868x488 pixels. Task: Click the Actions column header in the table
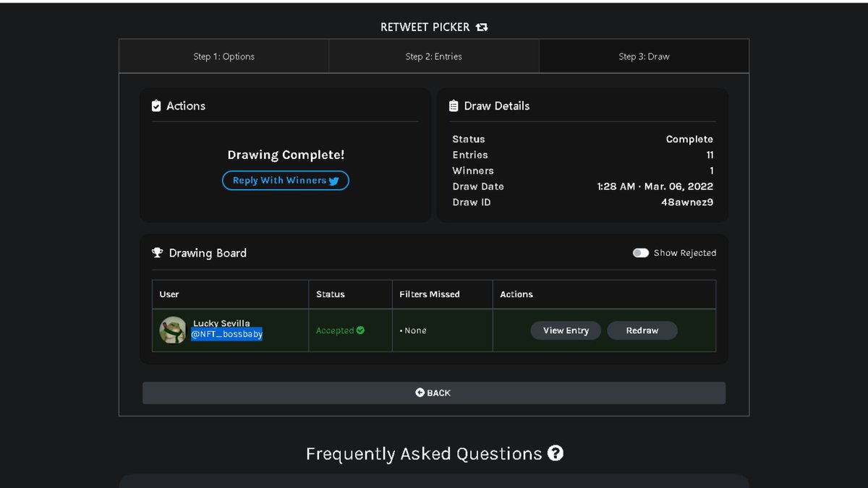516,294
